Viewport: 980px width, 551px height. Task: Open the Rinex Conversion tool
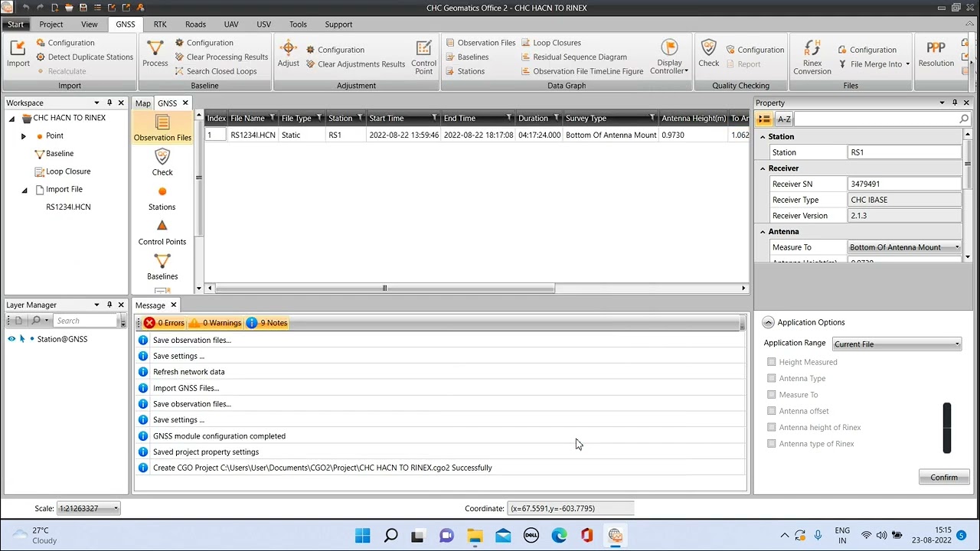point(812,57)
